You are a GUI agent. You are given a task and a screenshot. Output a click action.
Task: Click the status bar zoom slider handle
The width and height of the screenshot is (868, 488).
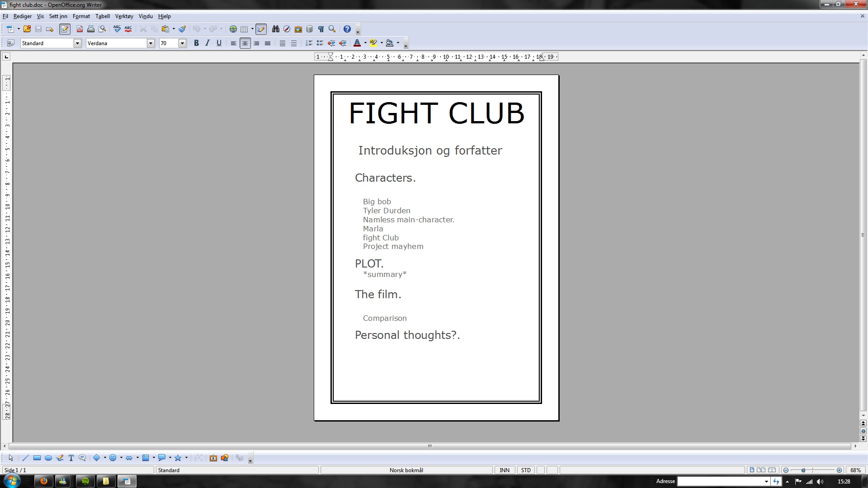pyautogui.click(x=803, y=470)
